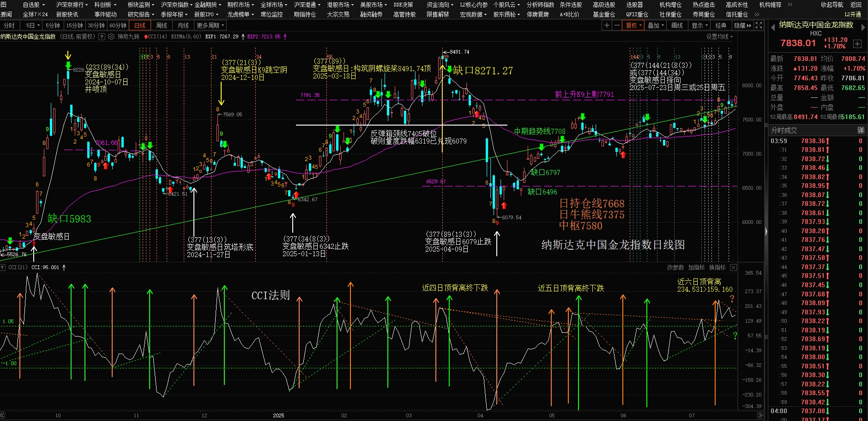Click the EXP2 magenta up-arrow indicator

tap(285, 36)
